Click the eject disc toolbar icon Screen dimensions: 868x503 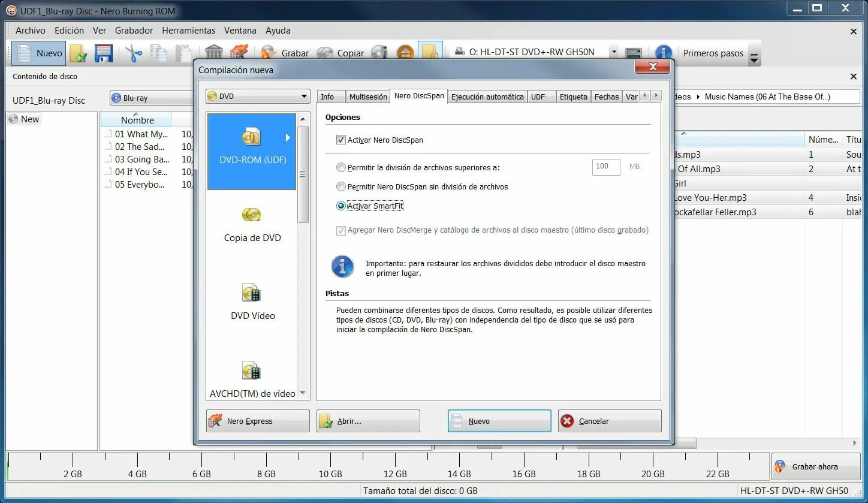click(x=405, y=53)
